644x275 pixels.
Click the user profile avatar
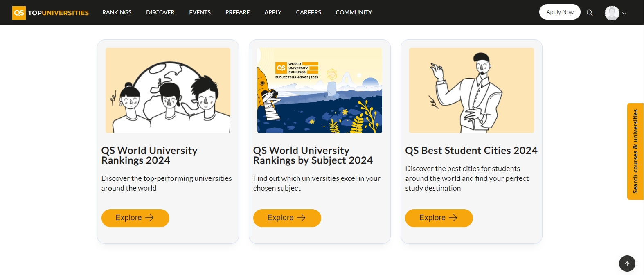tap(612, 13)
